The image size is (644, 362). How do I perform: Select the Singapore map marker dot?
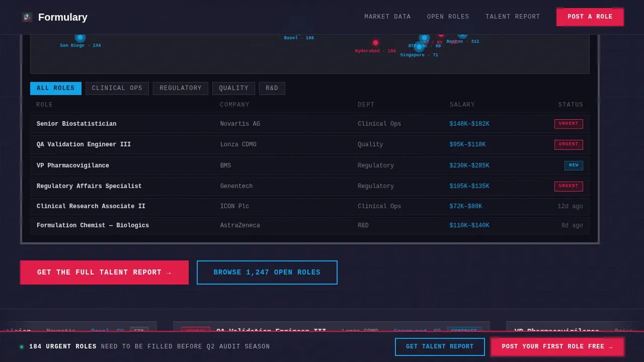pos(419,47)
